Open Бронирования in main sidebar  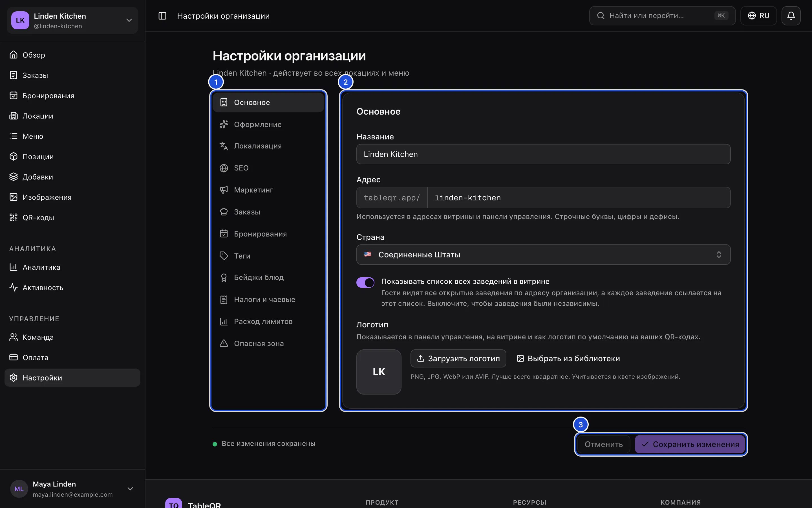[x=72, y=95]
